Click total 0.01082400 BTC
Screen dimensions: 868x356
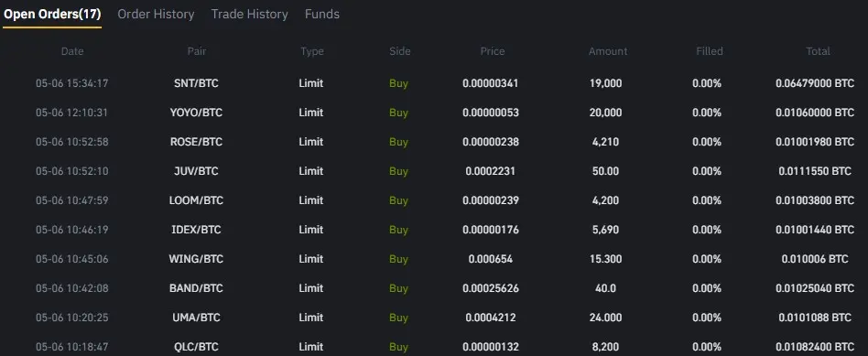click(815, 347)
